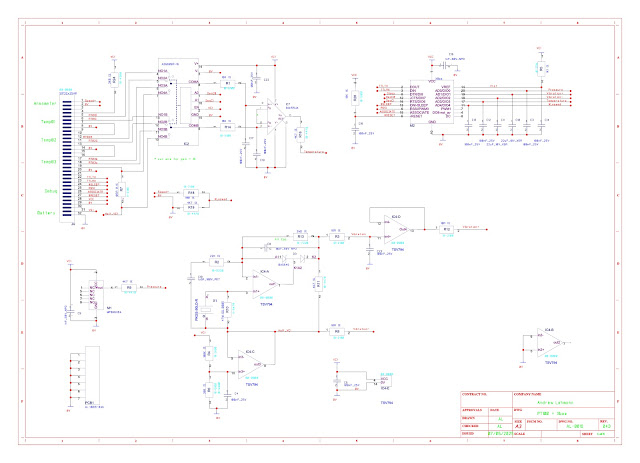This screenshot has width=640, height=463.
Task: Click the green gain values note
Action: coord(175,159)
